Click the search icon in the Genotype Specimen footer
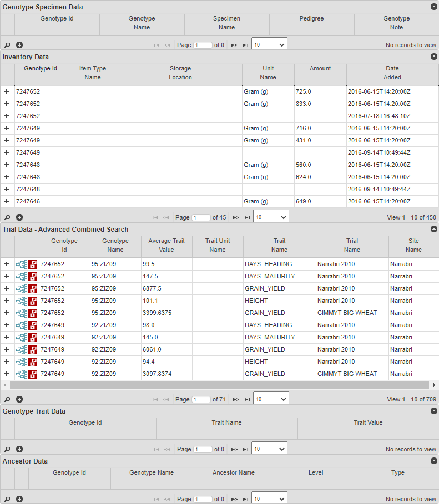Image resolution: width=439 pixels, height=504 pixels. [x=7, y=45]
